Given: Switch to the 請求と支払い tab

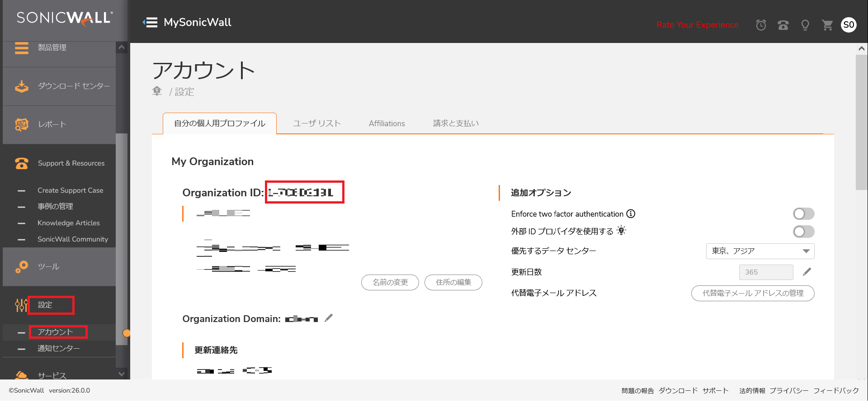Looking at the screenshot, I should point(456,123).
